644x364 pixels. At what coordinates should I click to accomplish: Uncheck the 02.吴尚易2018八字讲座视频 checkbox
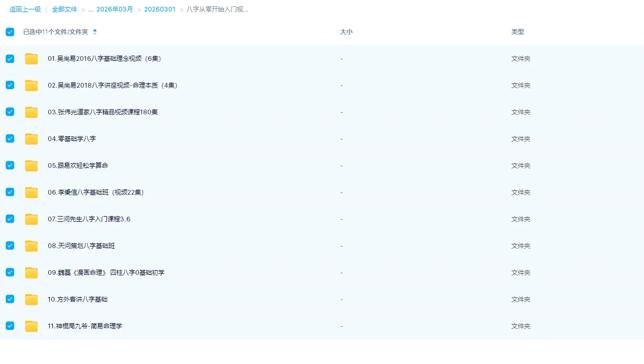pos(10,85)
